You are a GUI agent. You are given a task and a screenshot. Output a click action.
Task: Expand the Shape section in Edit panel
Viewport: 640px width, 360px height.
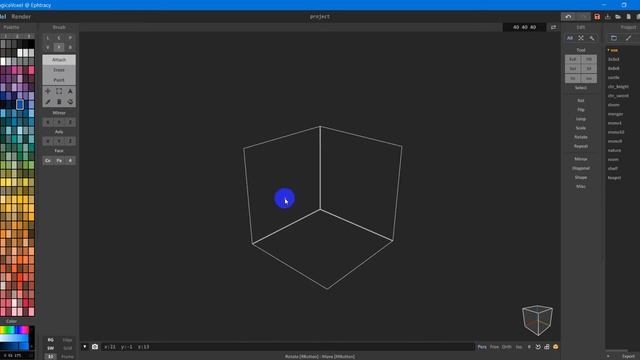click(581, 177)
